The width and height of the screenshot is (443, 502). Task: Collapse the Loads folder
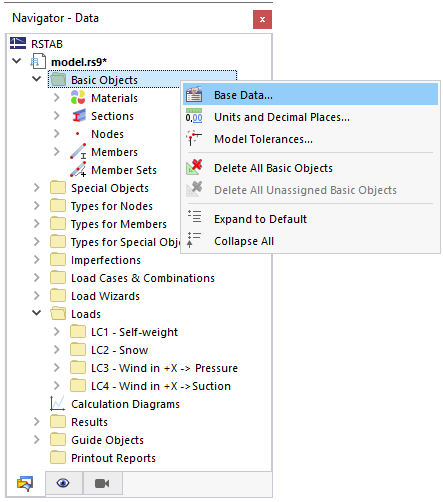click(x=37, y=313)
